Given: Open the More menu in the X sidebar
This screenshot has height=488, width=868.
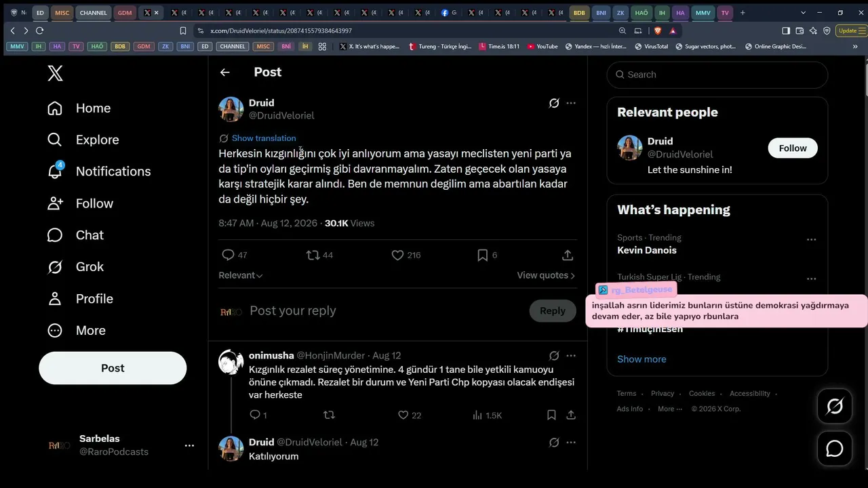Looking at the screenshot, I should coord(77,331).
